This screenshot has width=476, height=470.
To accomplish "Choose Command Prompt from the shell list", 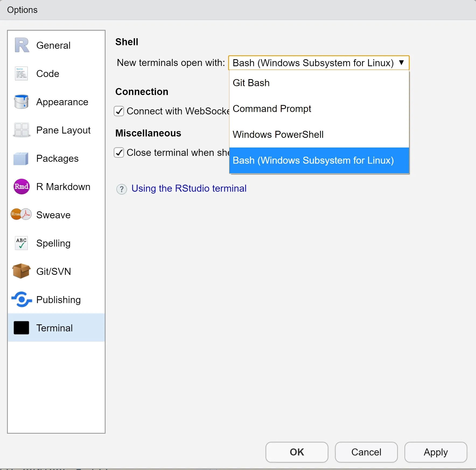I will point(319,109).
